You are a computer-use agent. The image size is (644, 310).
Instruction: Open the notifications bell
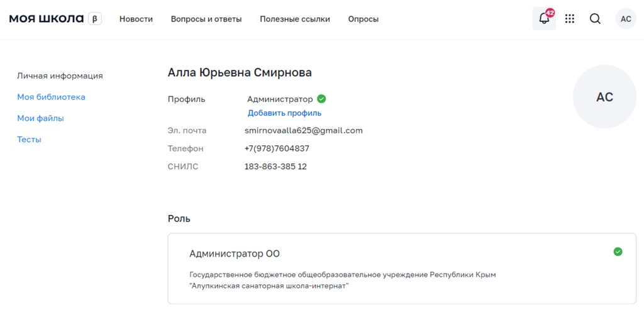coord(544,19)
